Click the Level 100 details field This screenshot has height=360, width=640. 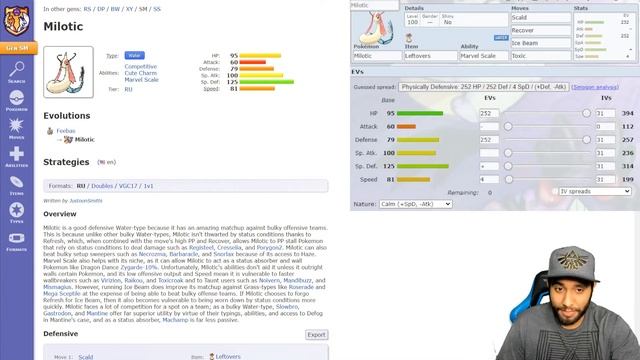click(x=412, y=20)
